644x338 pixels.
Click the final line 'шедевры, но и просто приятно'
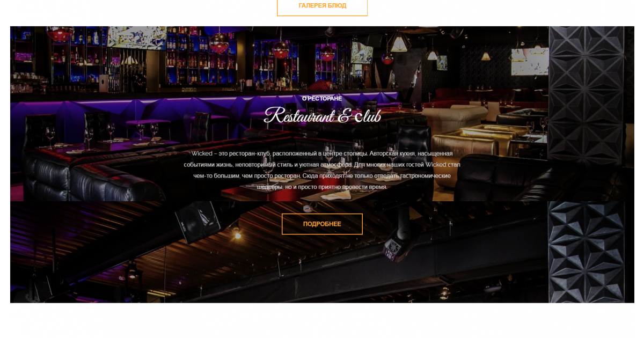click(x=322, y=187)
